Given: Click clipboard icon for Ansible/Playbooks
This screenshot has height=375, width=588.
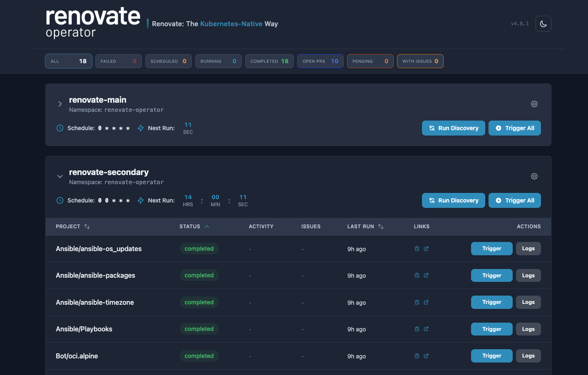Looking at the screenshot, I should [x=417, y=329].
